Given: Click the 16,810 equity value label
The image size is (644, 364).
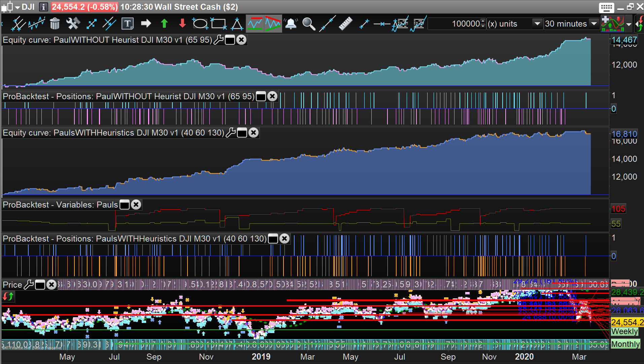Looking at the screenshot, I should (624, 134).
